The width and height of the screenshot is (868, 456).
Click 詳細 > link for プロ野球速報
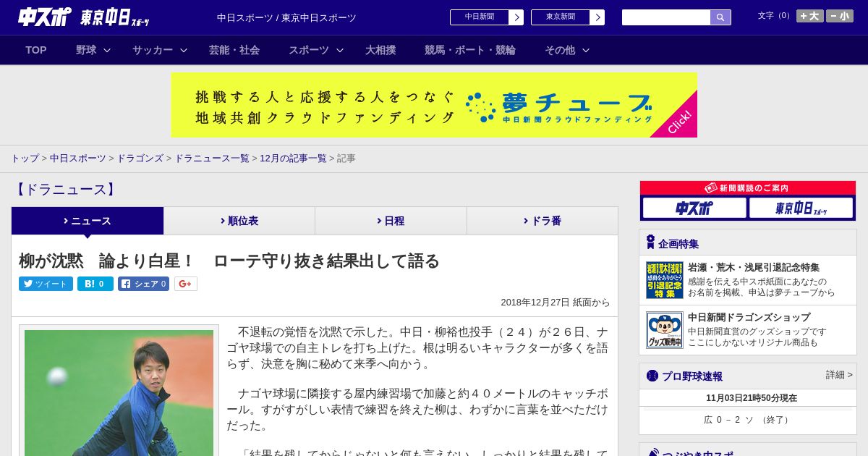839,375
